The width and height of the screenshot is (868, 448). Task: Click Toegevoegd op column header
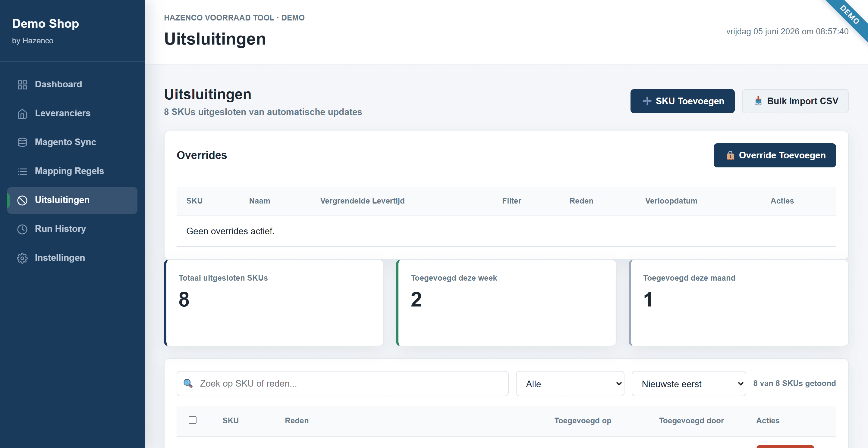pyautogui.click(x=583, y=421)
